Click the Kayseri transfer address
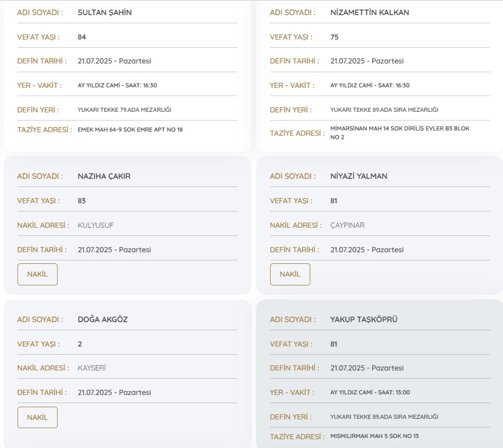The height and width of the screenshot is (448, 503). 91,368
